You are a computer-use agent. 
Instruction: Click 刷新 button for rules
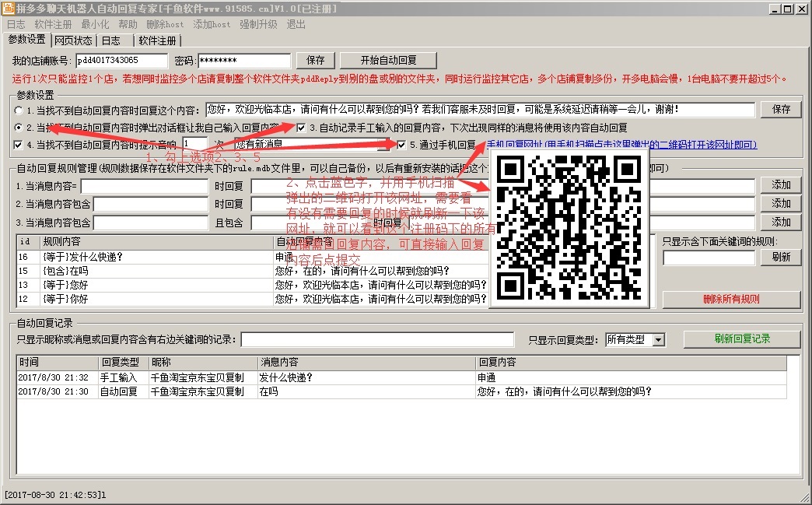(781, 257)
